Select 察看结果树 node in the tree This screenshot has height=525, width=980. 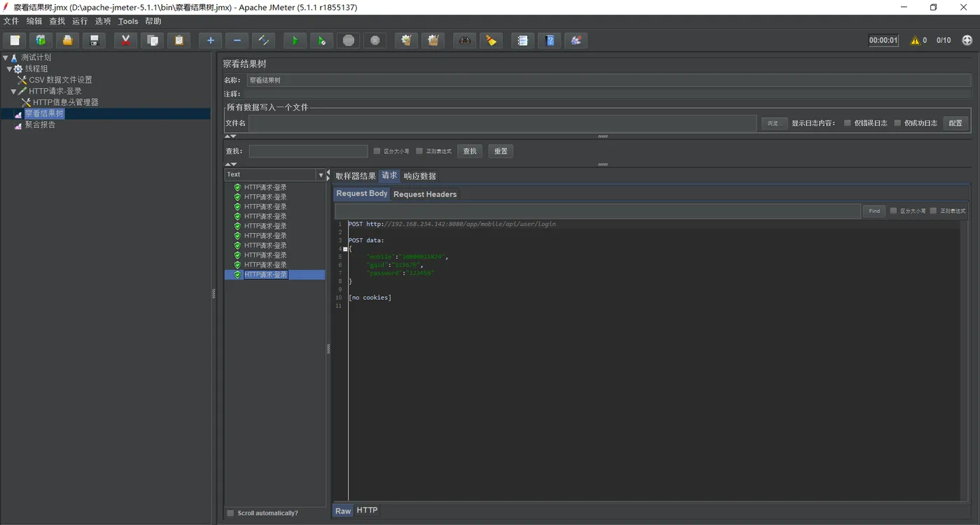[44, 113]
